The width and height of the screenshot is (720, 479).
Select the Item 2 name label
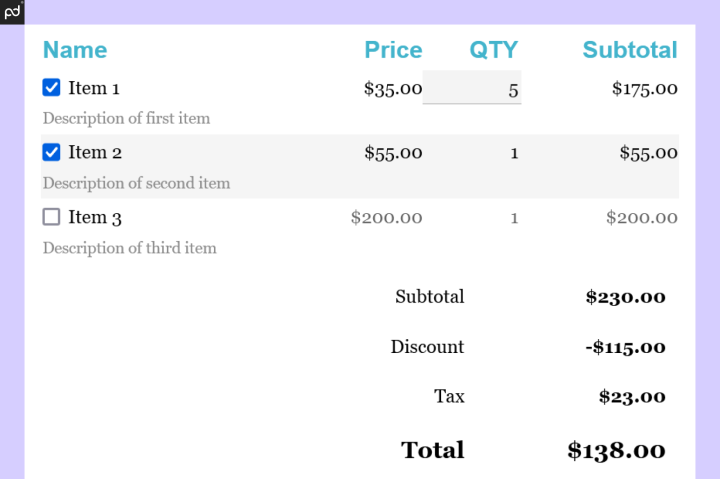point(95,153)
